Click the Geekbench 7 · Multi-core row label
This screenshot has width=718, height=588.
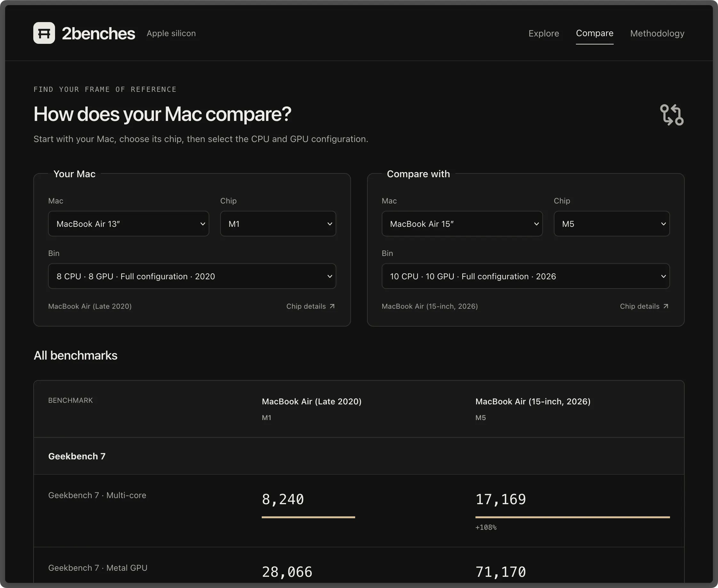[x=97, y=495]
